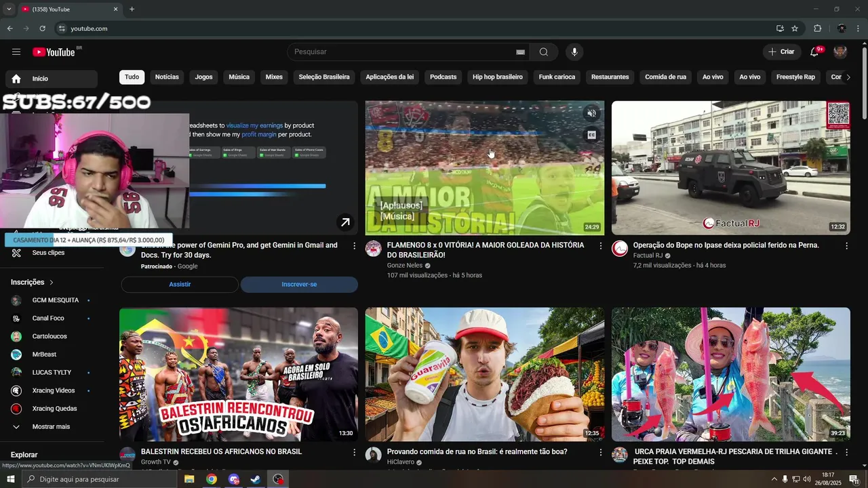
Task: Open options menu for the Gemini ad
Action: click(x=354, y=245)
